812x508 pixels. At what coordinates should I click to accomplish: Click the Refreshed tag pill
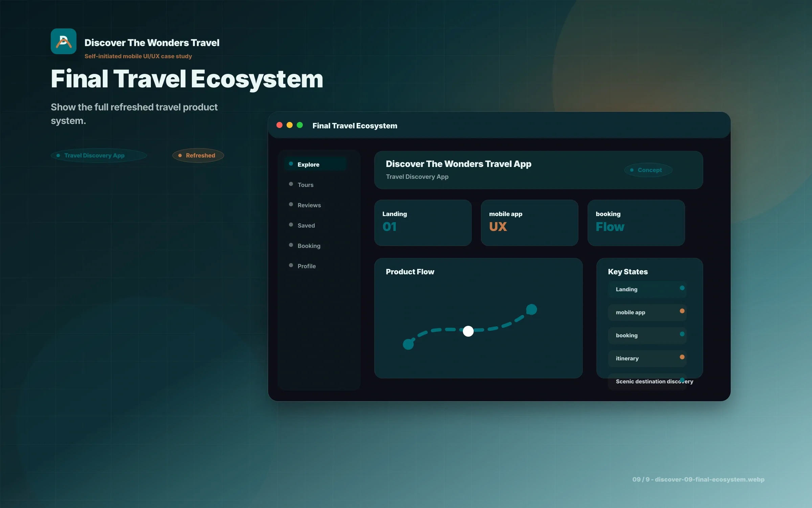pyautogui.click(x=198, y=155)
